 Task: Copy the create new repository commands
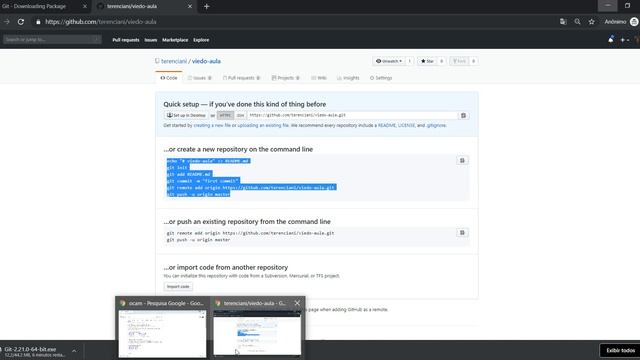462,160
